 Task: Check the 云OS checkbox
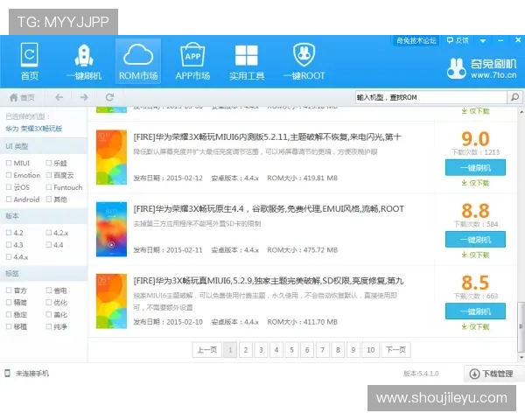tap(9, 187)
